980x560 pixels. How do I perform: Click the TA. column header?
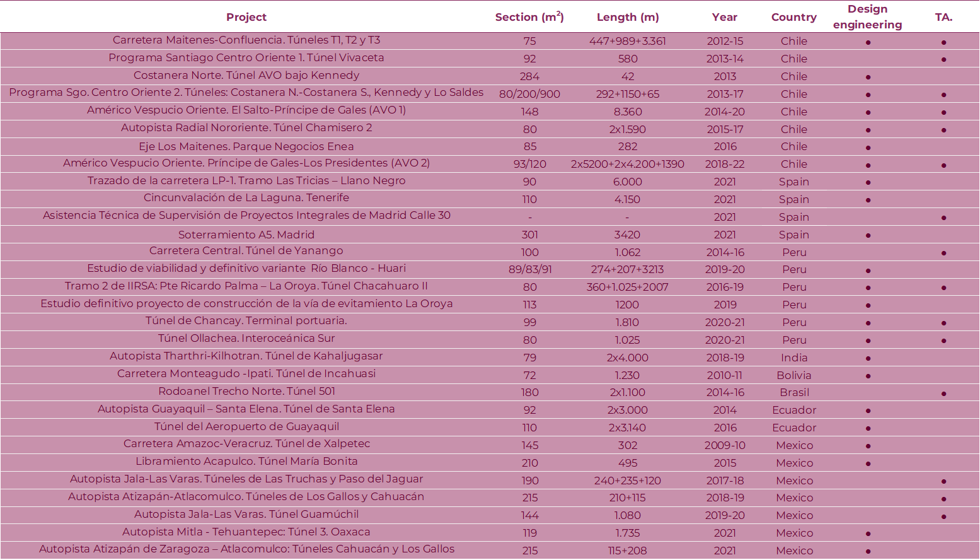pos(943,17)
